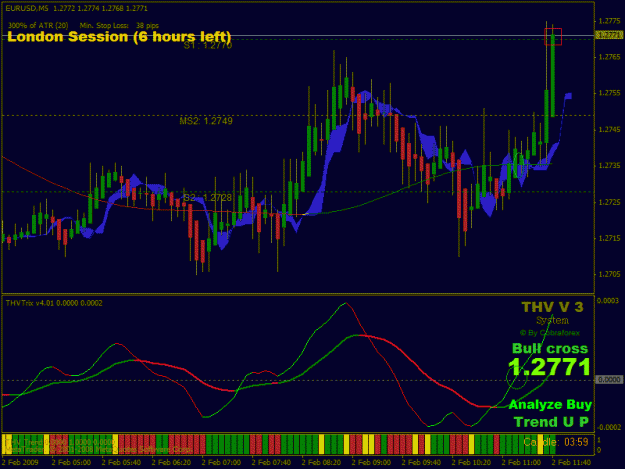The height and width of the screenshot is (469, 625).
Task: Click the 1.2765 price axis label
Action: coord(609,57)
